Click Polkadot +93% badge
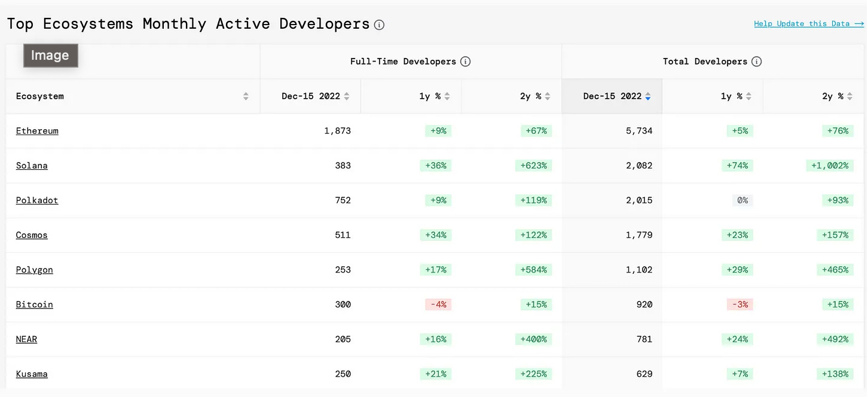868x397 pixels. coord(838,200)
